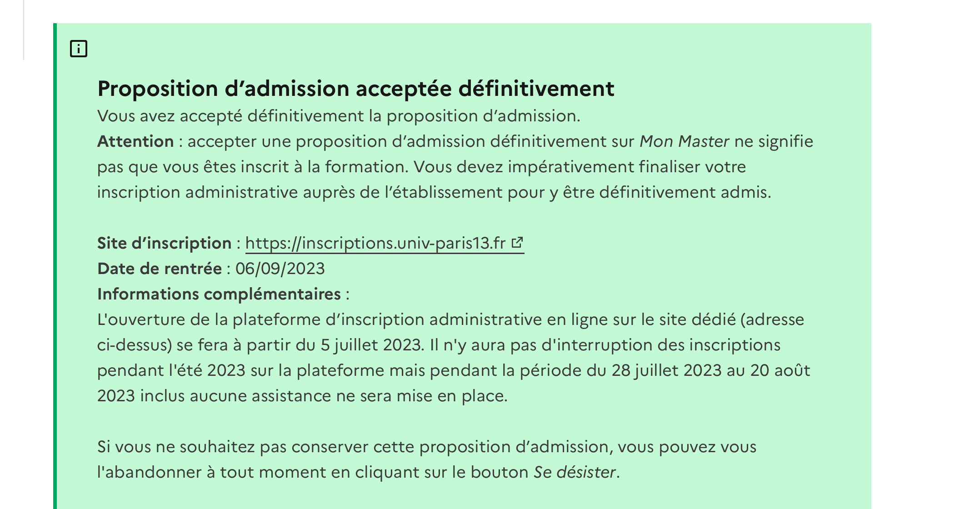The image size is (980, 509).
Task: Click the 'Date de rentrée' label
Action: pos(160,269)
